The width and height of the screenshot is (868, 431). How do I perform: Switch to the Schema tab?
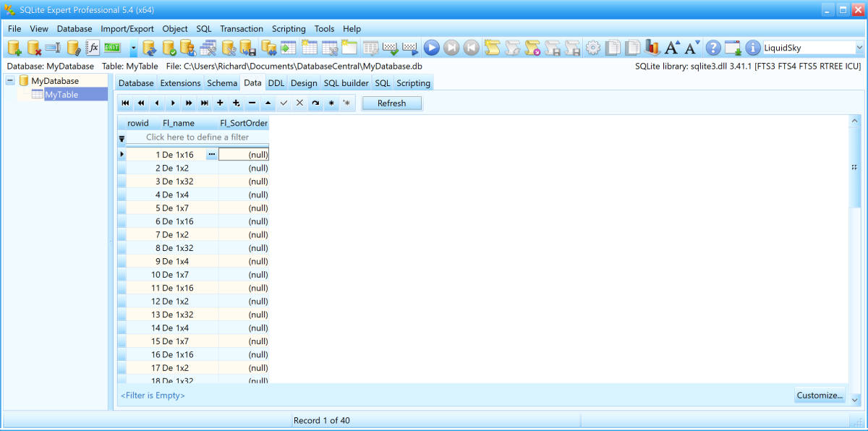click(222, 83)
